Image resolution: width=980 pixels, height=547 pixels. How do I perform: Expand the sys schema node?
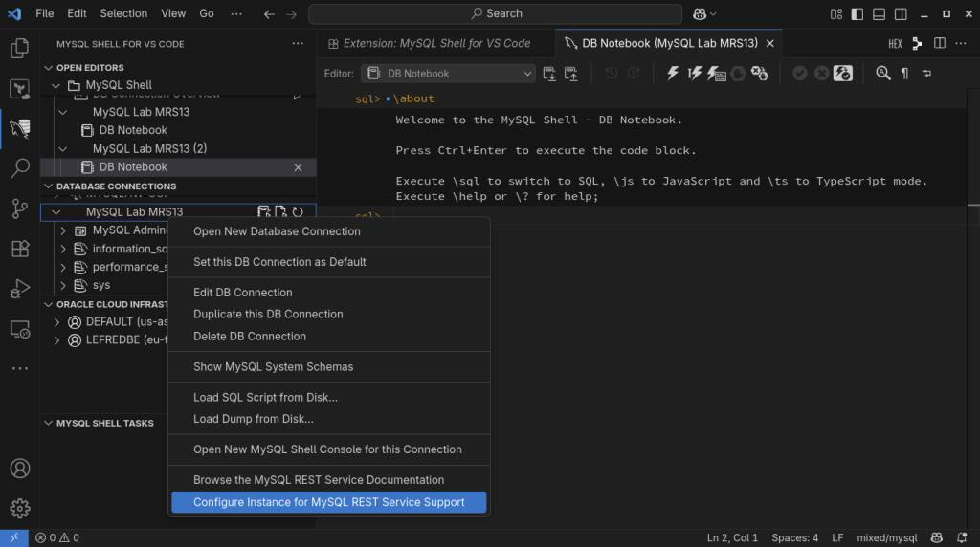[62, 285]
